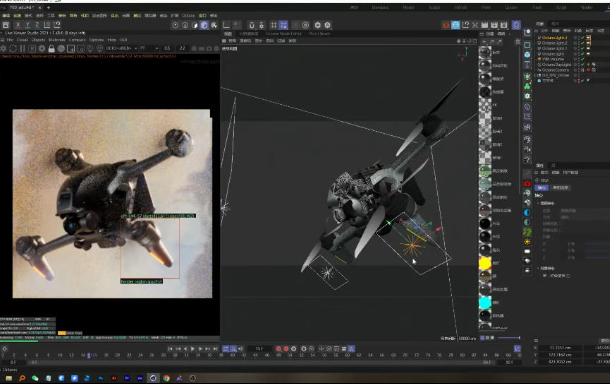Image resolution: width=610 pixels, height=384 pixels.
Task: Open the Live Viewer File menu
Action: (x=10, y=40)
